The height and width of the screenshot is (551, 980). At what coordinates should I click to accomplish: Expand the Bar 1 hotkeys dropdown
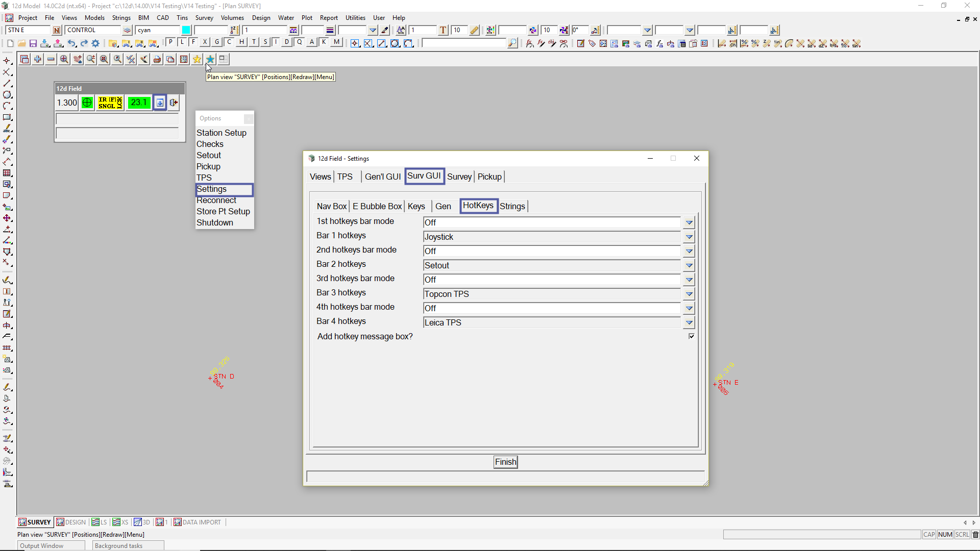(x=689, y=237)
